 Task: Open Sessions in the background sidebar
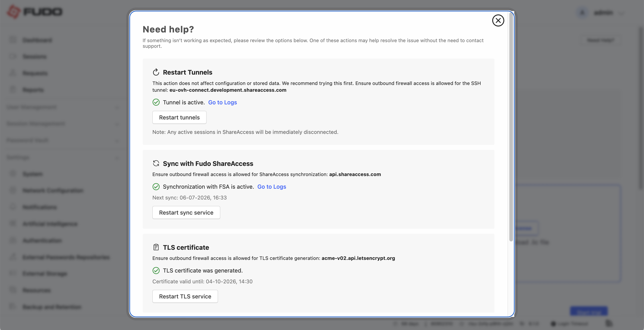(34, 57)
